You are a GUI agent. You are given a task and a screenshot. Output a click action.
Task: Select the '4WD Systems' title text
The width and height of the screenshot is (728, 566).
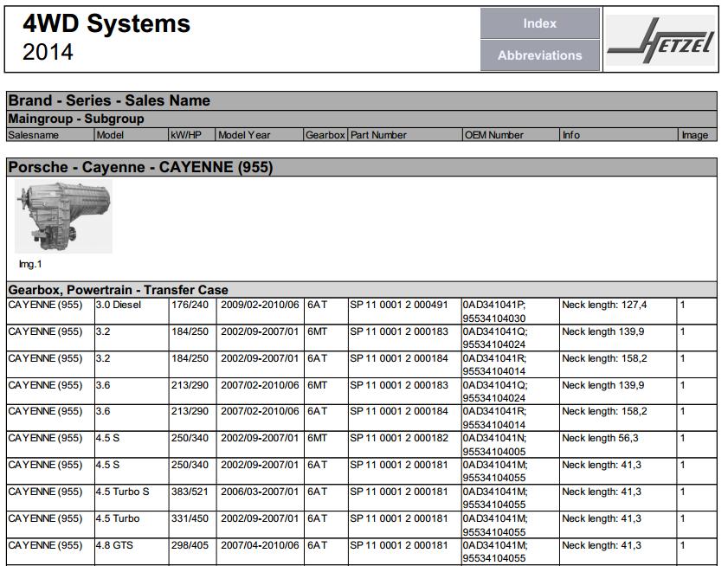106,23
